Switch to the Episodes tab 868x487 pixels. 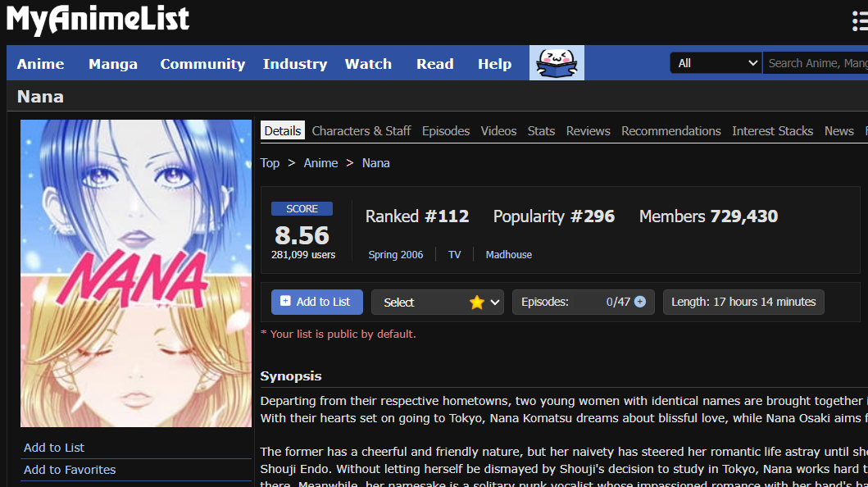tap(446, 131)
